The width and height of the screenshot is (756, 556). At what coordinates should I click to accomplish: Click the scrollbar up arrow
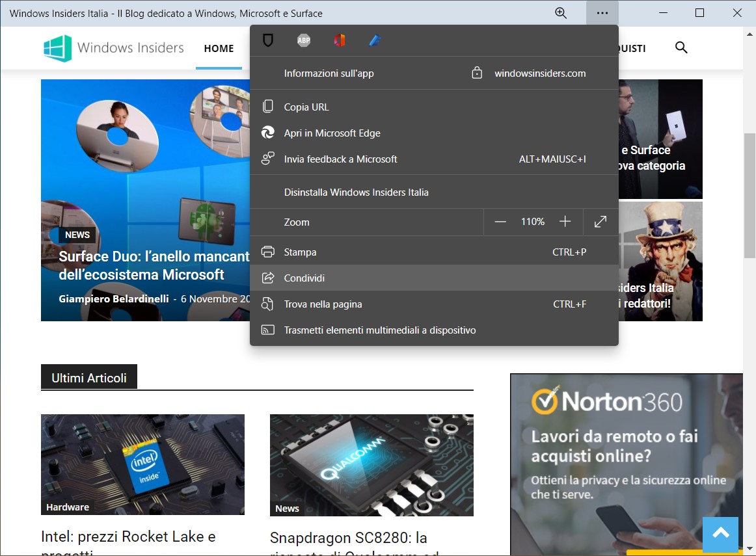(x=749, y=34)
